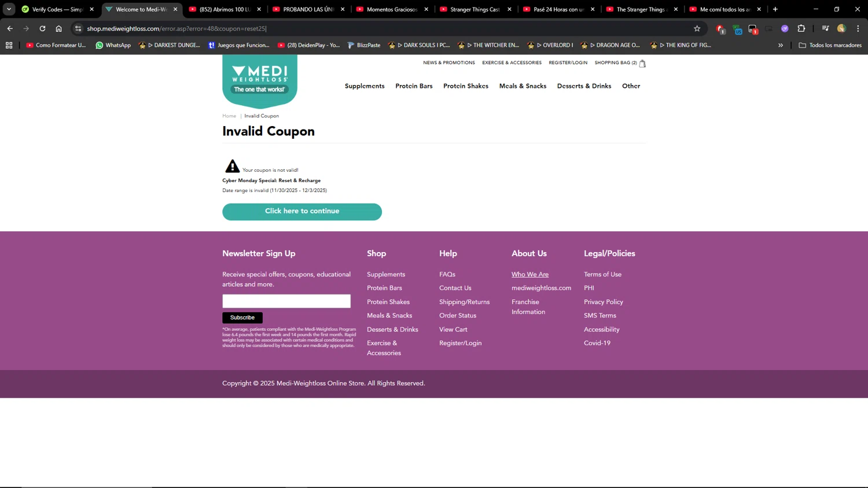Click the Home breadcrumb link
Image resolution: width=868 pixels, height=488 pixels.
pos(229,116)
